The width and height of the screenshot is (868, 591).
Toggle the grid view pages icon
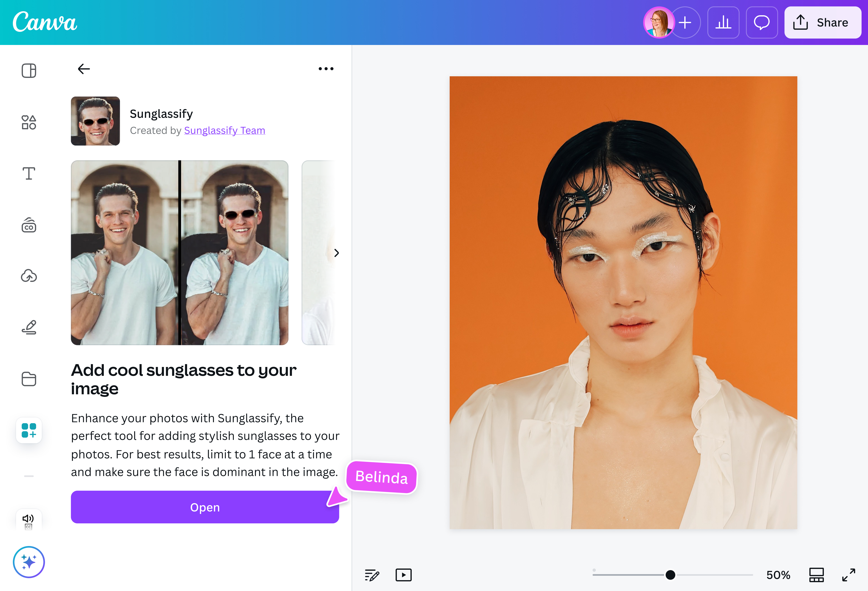click(x=816, y=575)
